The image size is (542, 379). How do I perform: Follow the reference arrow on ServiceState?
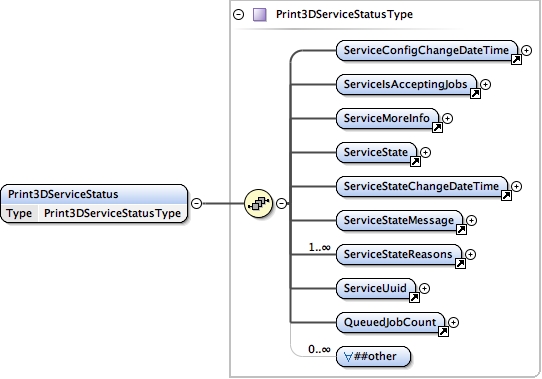(x=415, y=161)
